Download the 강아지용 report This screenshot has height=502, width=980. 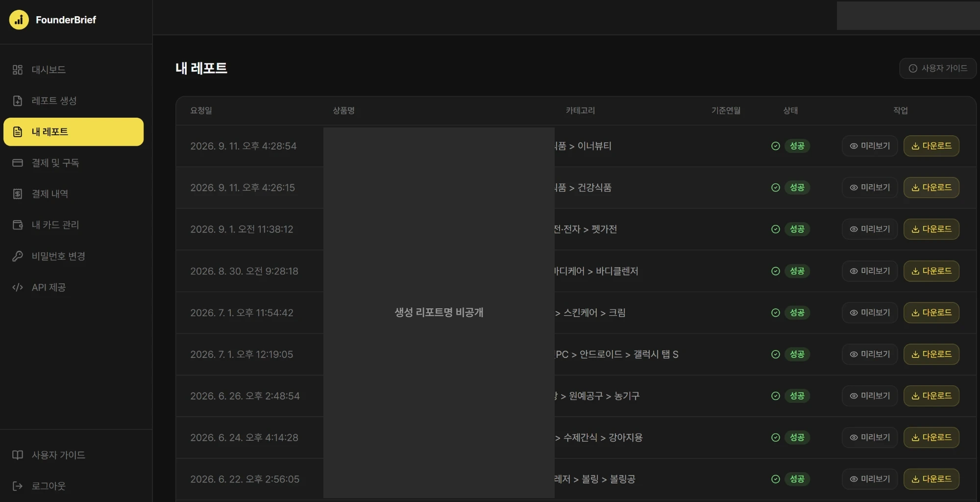pyautogui.click(x=931, y=438)
